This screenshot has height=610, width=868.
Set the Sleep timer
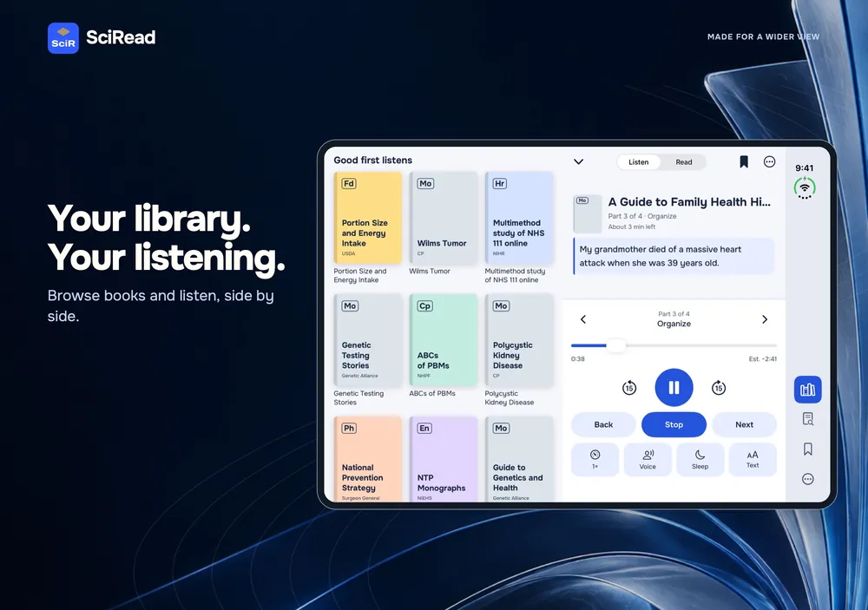point(700,459)
